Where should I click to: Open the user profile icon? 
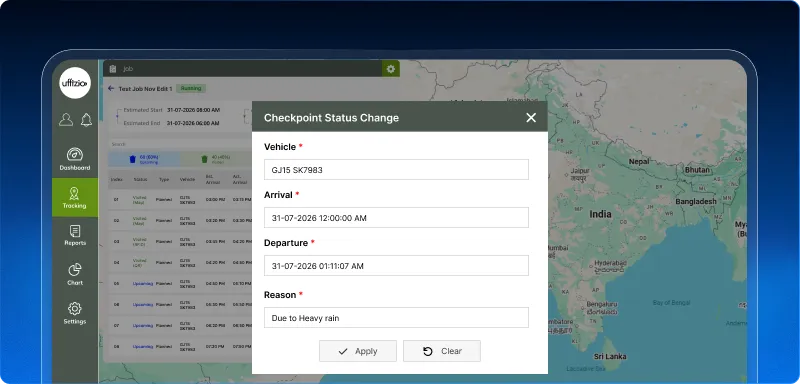pos(66,120)
